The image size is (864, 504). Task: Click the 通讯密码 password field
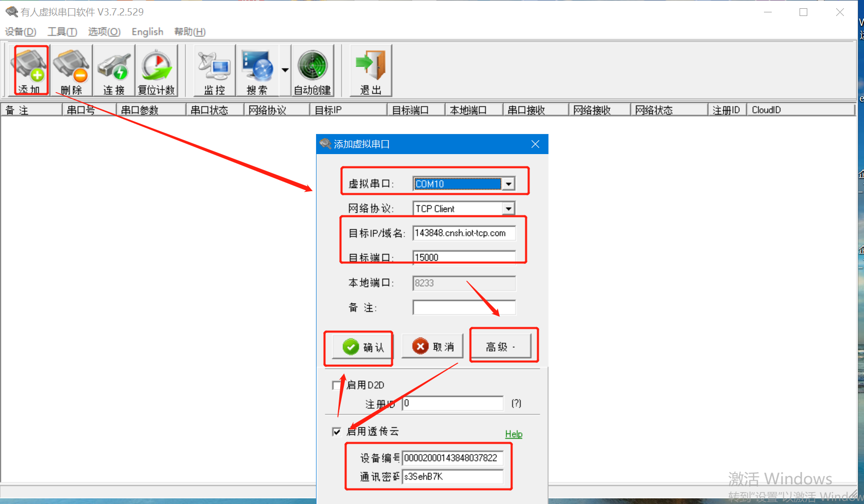[x=453, y=477]
